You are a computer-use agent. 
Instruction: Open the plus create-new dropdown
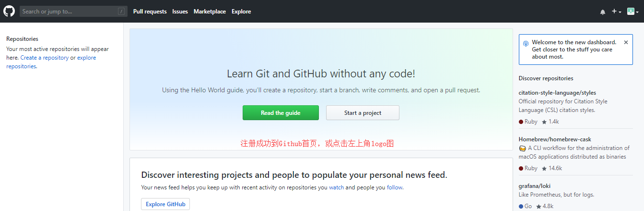tap(617, 12)
